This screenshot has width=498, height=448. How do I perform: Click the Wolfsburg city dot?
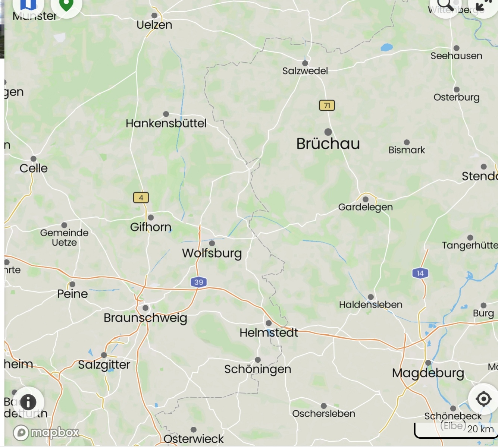click(212, 243)
